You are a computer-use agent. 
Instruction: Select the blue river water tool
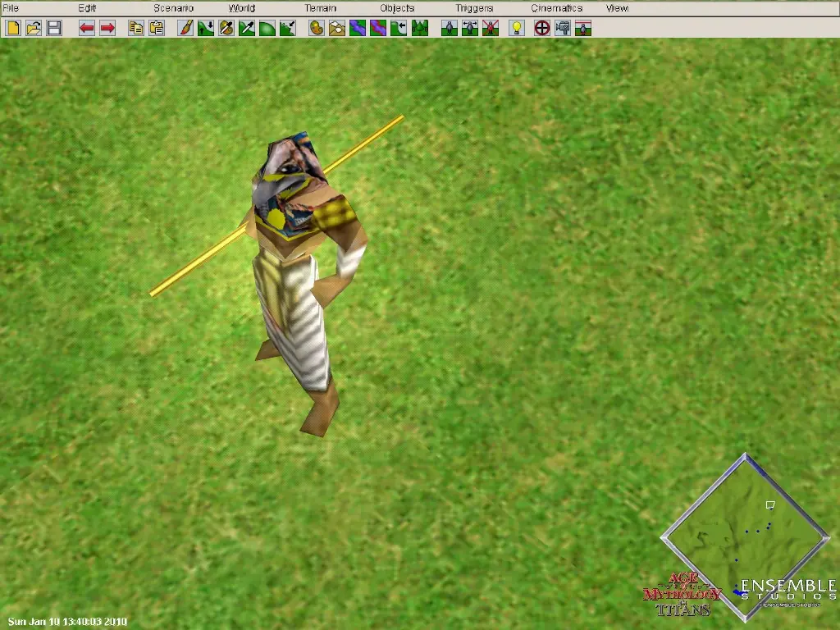pos(358,28)
